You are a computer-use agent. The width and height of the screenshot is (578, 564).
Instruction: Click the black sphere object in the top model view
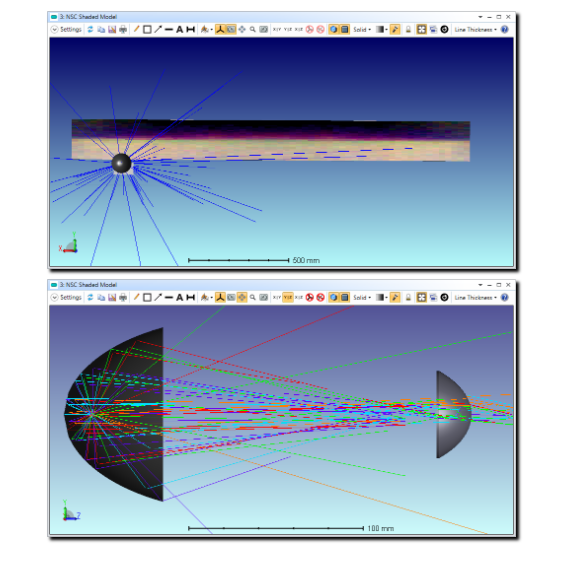pos(121,163)
